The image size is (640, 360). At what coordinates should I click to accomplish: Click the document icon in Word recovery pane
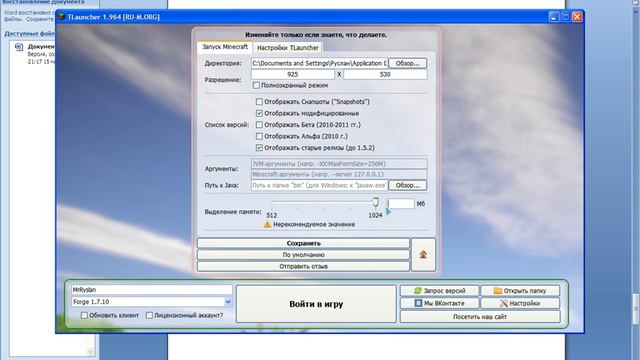(19, 47)
